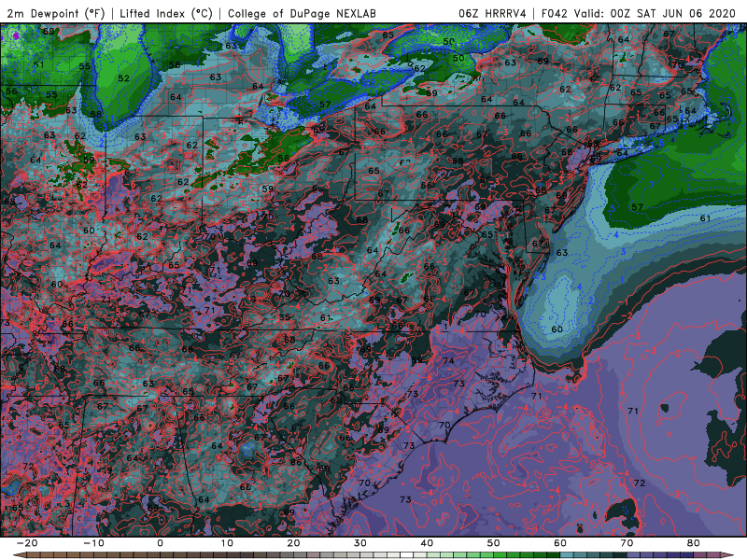
Task: Click the white segment of the color bar
Action: 405,555
